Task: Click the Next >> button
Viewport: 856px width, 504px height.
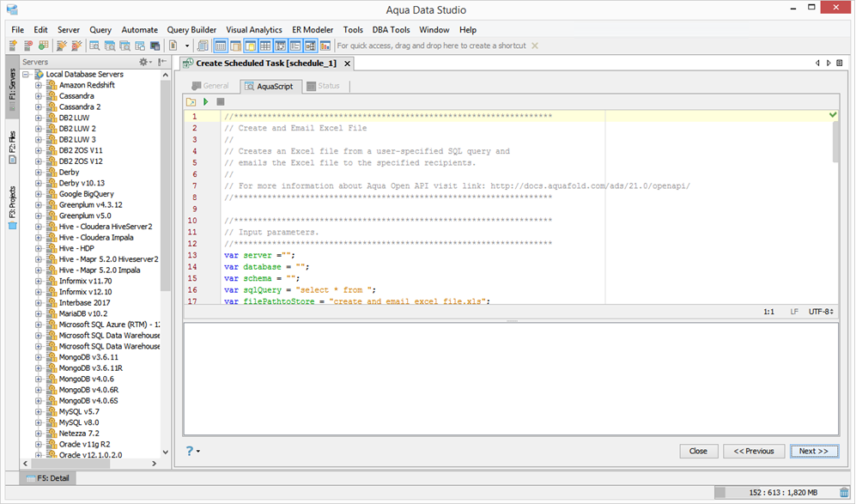Action: pyautogui.click(x=813, y=451)
